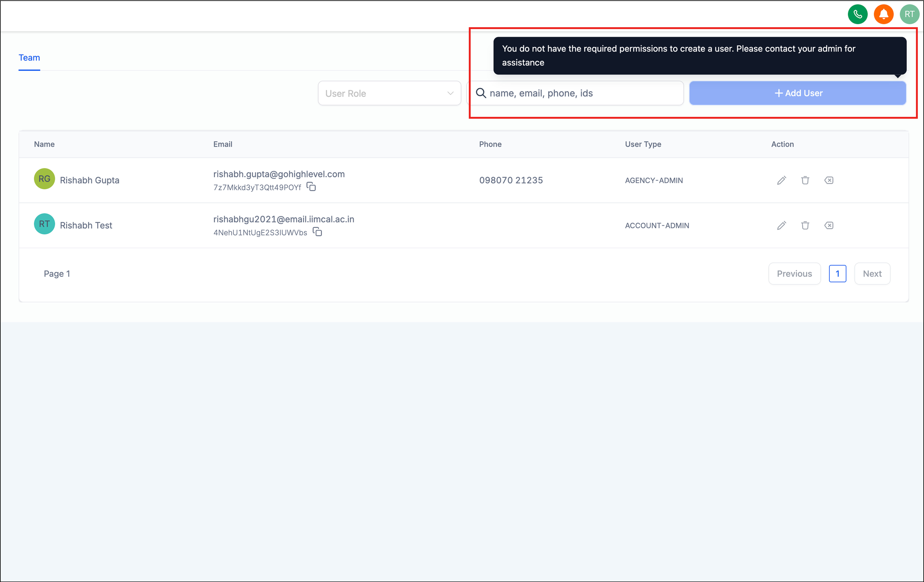
Task: Edit Rishabh Gupta with pencil icon
Action: 781,180
